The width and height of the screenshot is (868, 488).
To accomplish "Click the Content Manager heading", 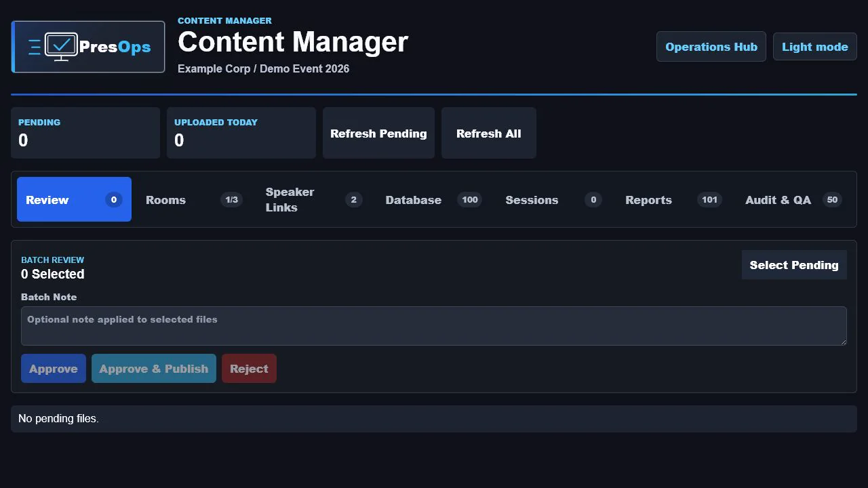I will pyautogui.click(x=293, y=42).
